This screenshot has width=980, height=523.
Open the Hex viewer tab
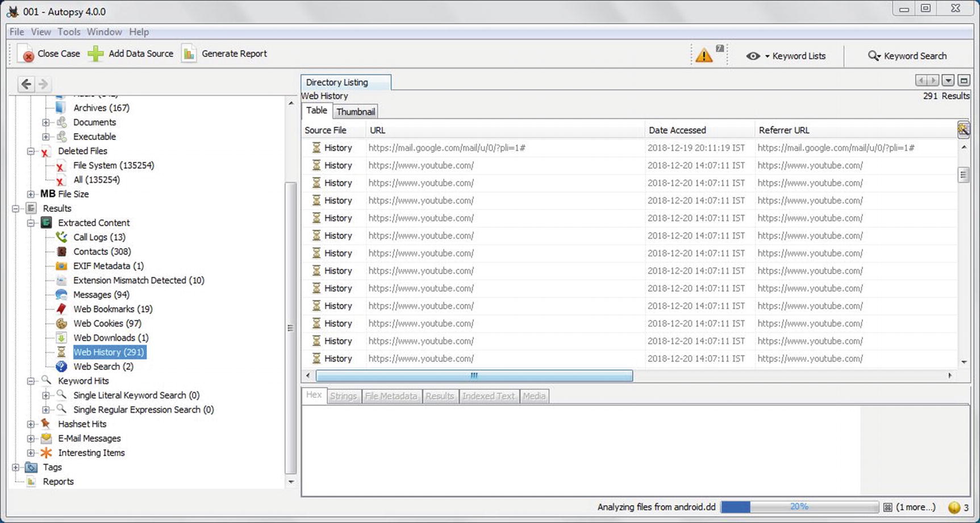pyautogui.click(x=314, y=395)
